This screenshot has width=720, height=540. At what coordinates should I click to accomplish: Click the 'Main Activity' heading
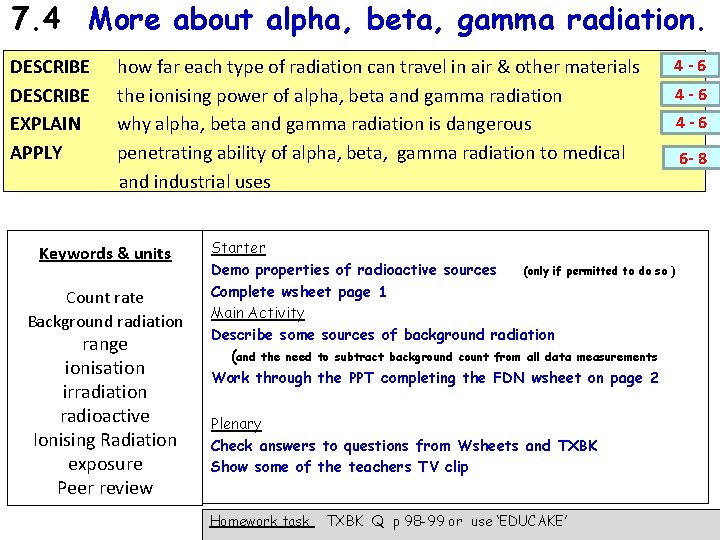258,313
